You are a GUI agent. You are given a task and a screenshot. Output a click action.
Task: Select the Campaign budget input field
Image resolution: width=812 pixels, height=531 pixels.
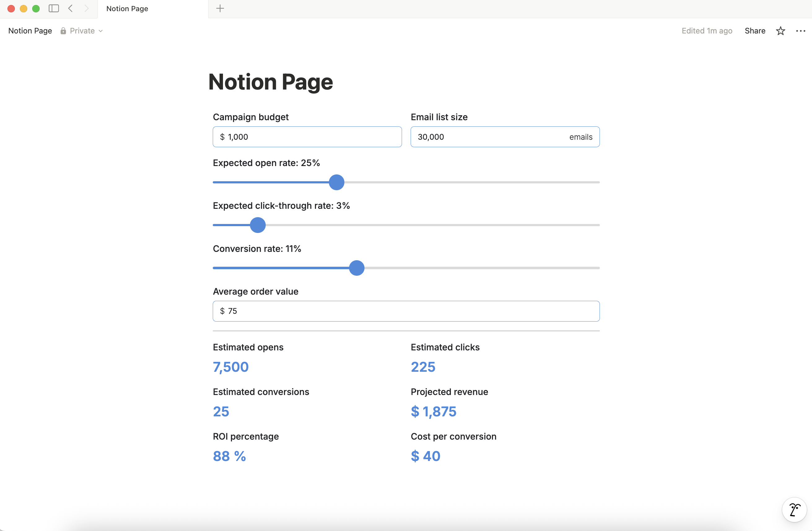click(307, 137)
